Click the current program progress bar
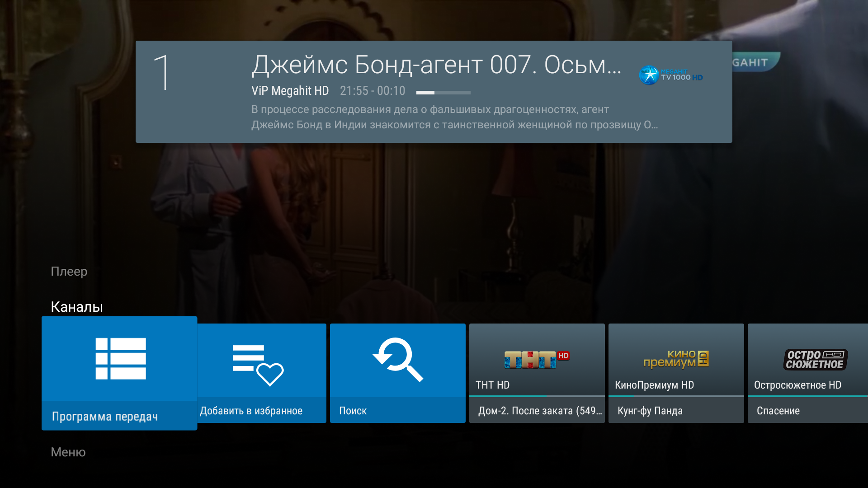Image resolution: width=868 pixels, height=488 pixels. (x=443, y=93)
